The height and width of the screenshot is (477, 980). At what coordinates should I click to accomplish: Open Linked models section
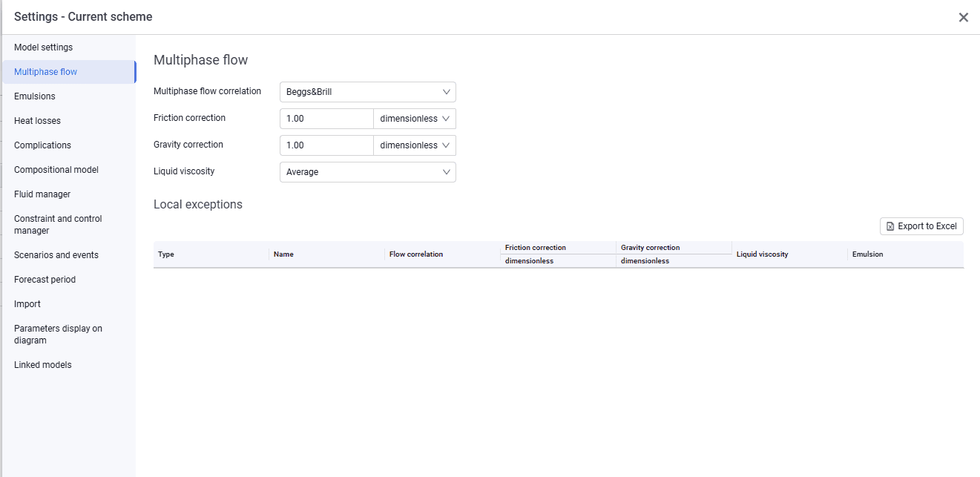pos(68,365)
